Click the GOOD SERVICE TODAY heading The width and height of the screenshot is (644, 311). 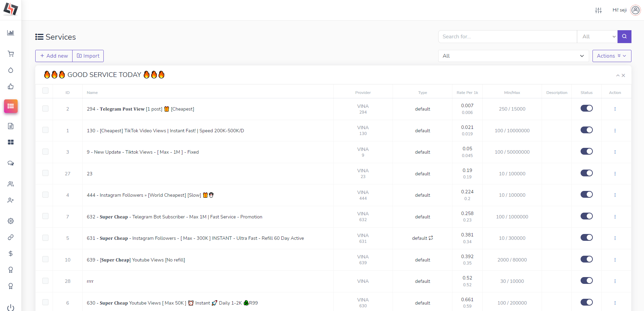[x=104, y=75]
